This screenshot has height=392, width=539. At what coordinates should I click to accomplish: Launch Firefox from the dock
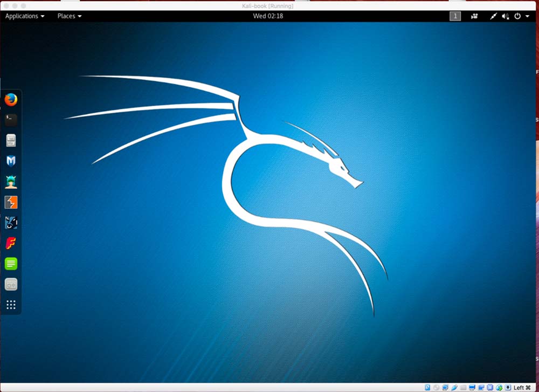11,100
